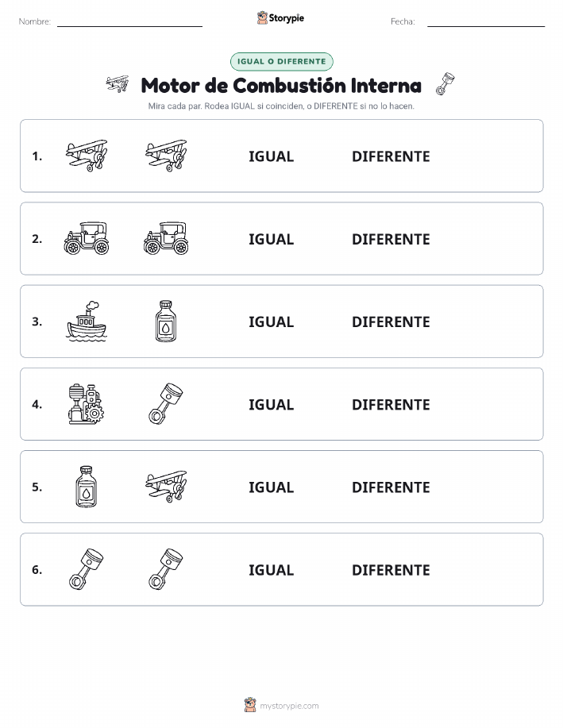Image resolution: width=563 pixels, height=728 pixels.
Task: Select the oil bottle picture in row 3
Action: [x=166, y=321]
